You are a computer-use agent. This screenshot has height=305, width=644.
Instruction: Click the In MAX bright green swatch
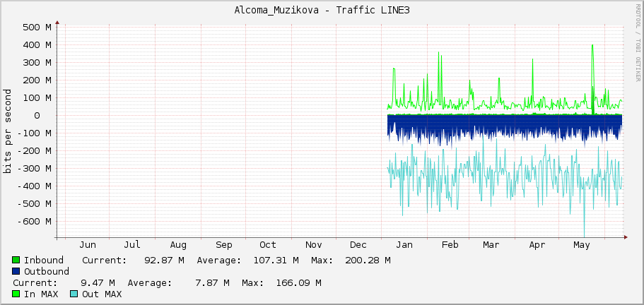16,294
